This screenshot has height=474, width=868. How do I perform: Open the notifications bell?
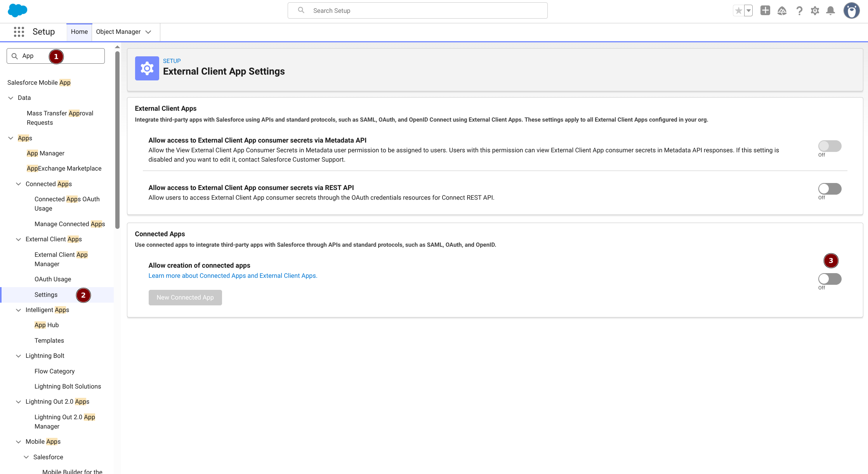pos(830,11)
